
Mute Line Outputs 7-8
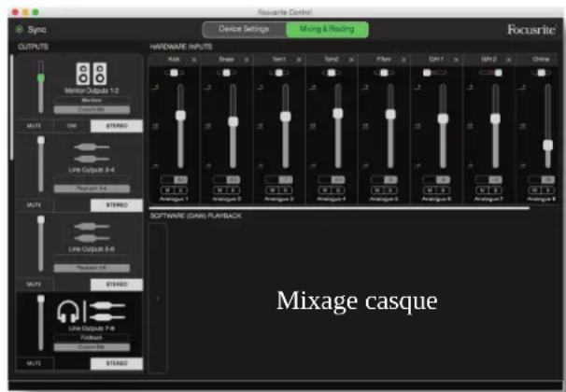tap(35, 363)
